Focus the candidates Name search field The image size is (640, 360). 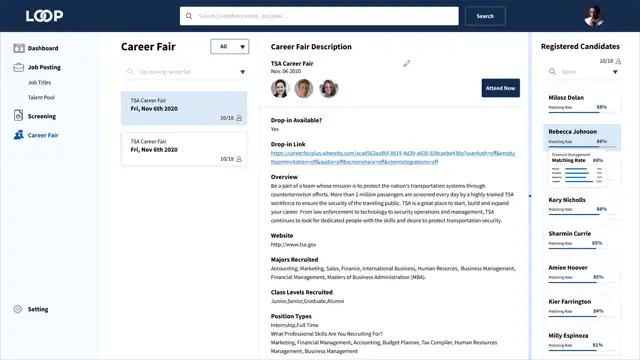[x=584, y=71]
